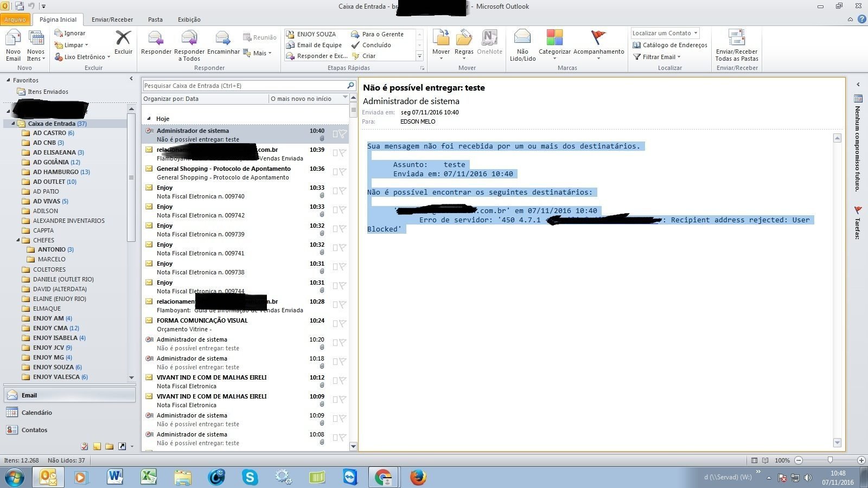Collapse the Hoje message group
This screenshot has height=488, width=868.
click(149, 119)
